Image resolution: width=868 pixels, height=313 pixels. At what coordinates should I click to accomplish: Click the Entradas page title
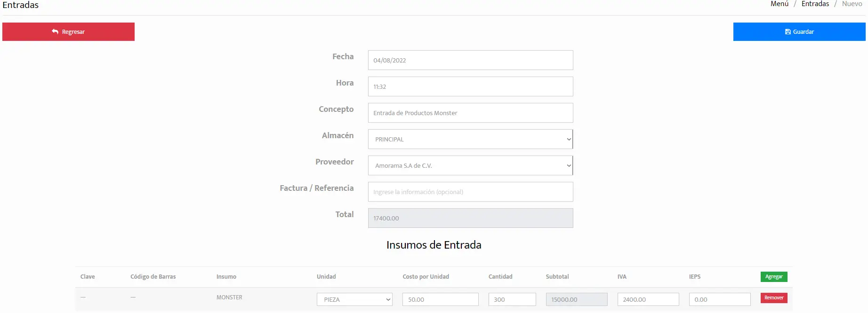(x=21, y=5)
